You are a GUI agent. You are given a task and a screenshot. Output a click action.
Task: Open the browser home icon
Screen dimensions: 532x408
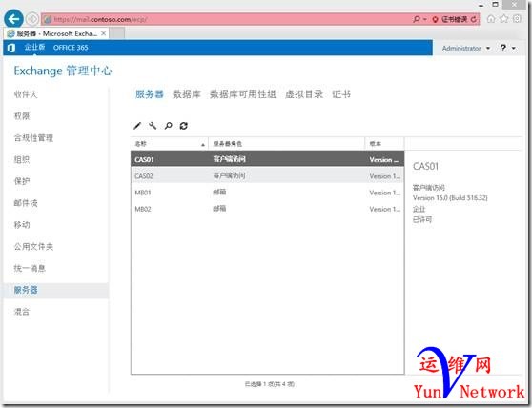coord(491,19)
